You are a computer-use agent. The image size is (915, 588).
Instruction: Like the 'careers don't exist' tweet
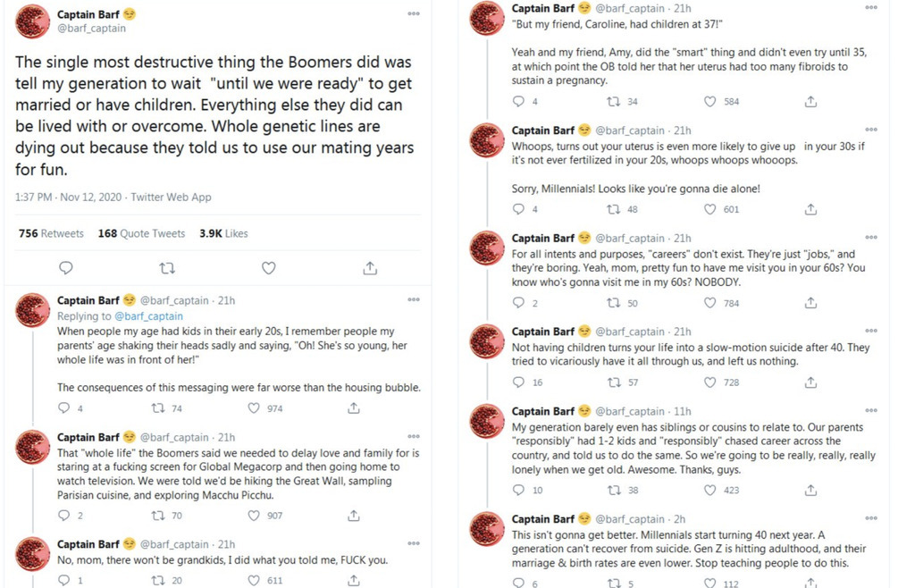(x=710, y=303)
